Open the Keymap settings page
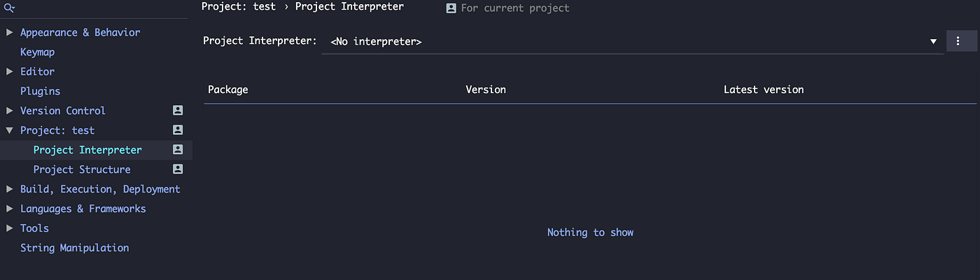 pos(37,52)
